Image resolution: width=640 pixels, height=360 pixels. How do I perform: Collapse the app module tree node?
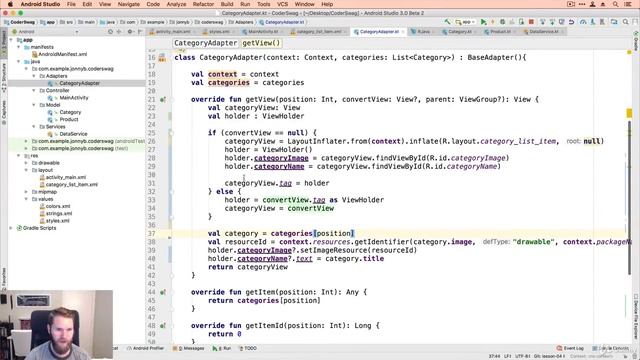coord(11,40)
